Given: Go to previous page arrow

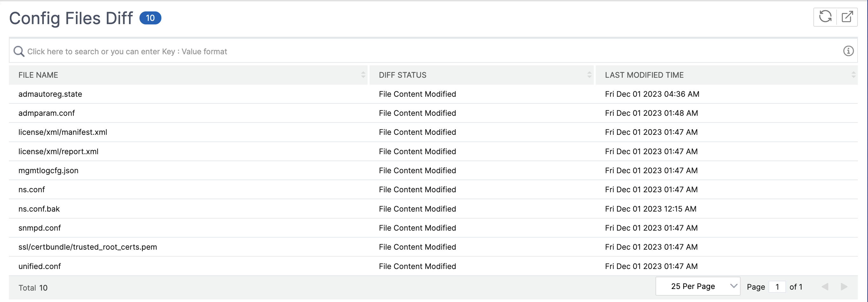Looking at the screenshot, I should tap(824, 287).
